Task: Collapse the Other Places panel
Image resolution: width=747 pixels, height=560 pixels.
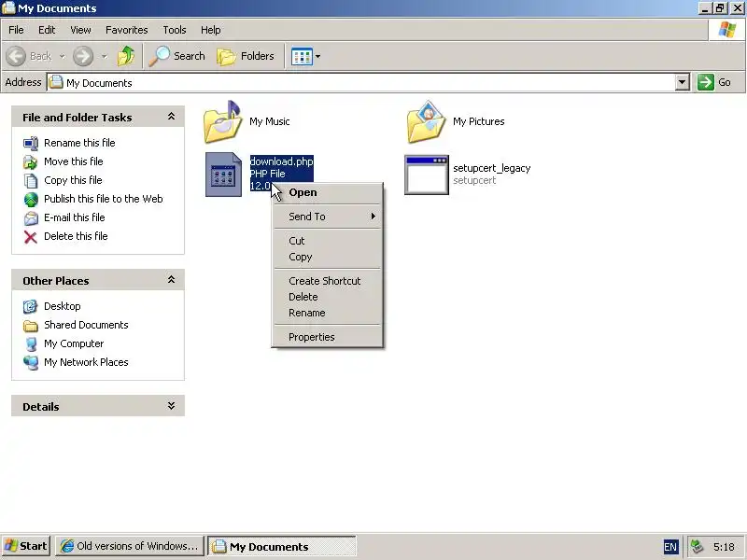Action: pyautogui.click(x=171, y=280)
